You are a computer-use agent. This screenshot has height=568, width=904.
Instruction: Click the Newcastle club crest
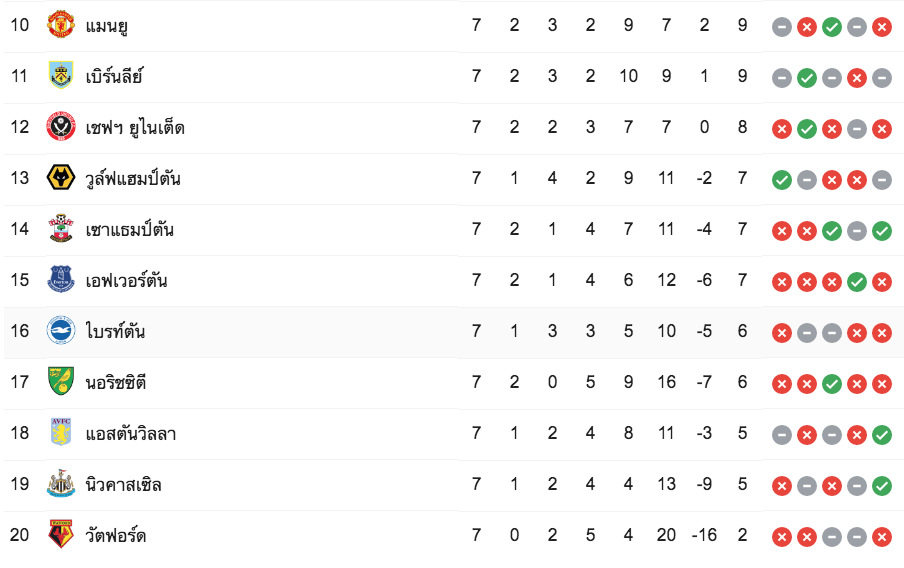pyautogui.click(x=61, y=484)
